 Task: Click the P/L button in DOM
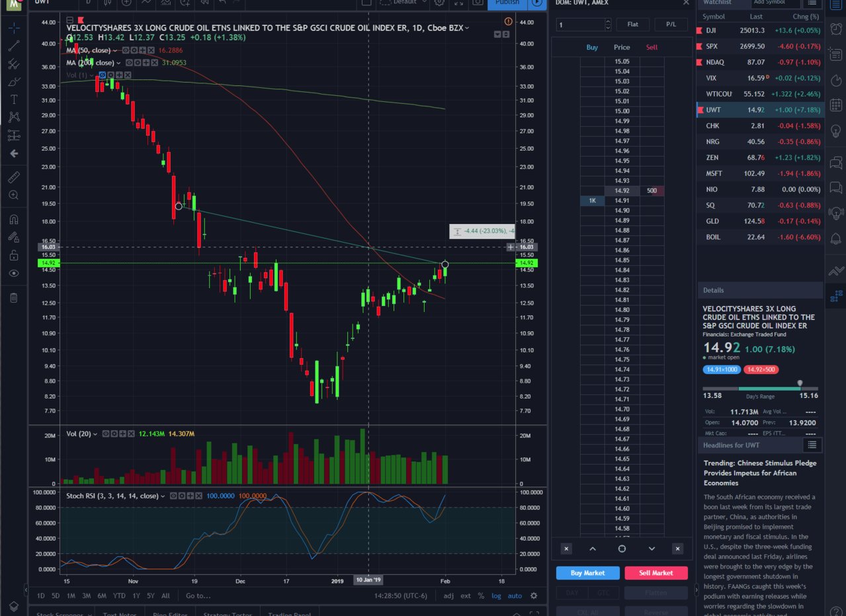pos(671,24)
